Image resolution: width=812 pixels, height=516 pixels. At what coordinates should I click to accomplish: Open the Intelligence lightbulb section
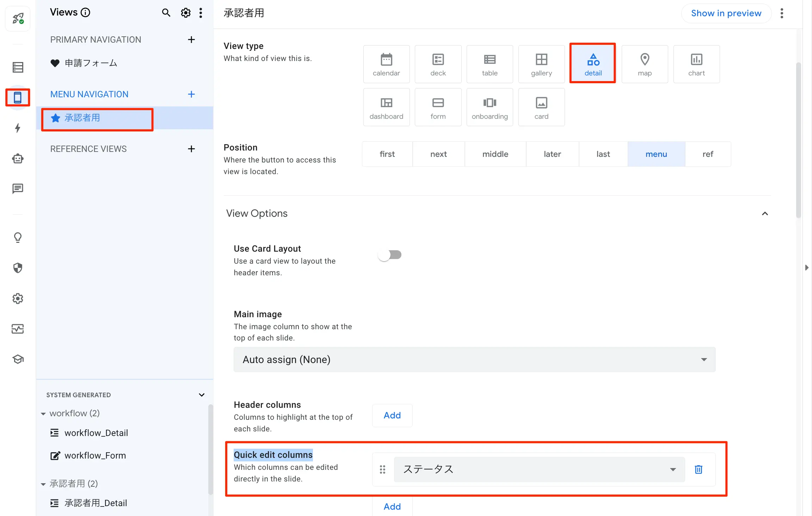(18, 238)
